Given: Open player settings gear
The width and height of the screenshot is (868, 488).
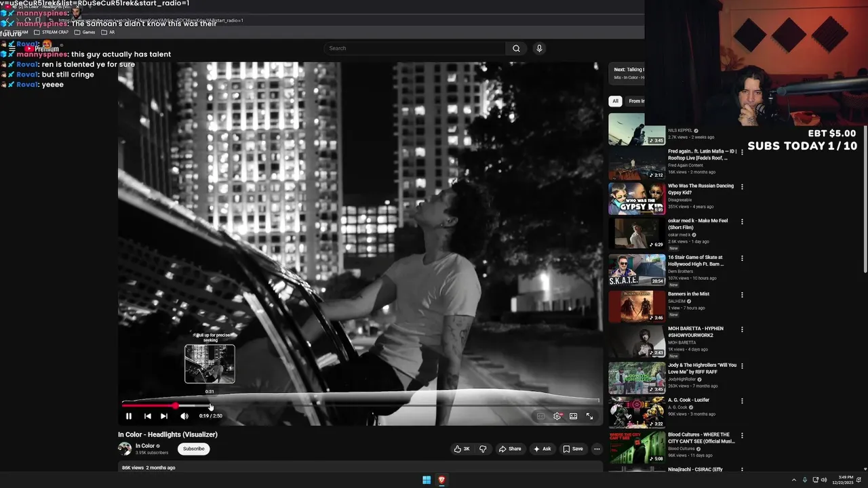Looking at the screenshot, I should pos(557,416).
